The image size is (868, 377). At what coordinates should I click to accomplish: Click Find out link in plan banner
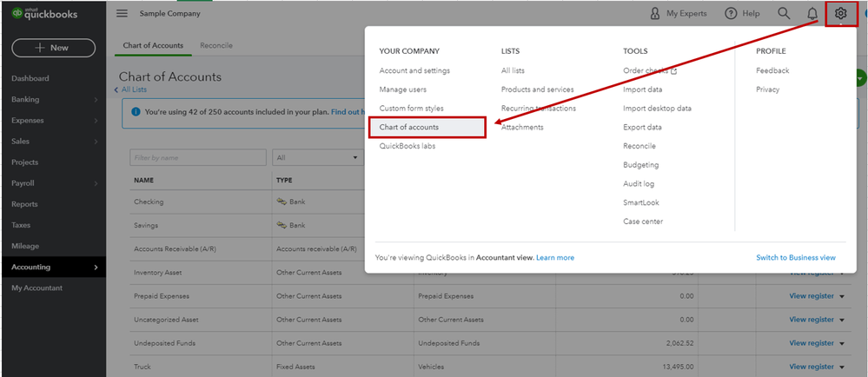tap(346, 112)
